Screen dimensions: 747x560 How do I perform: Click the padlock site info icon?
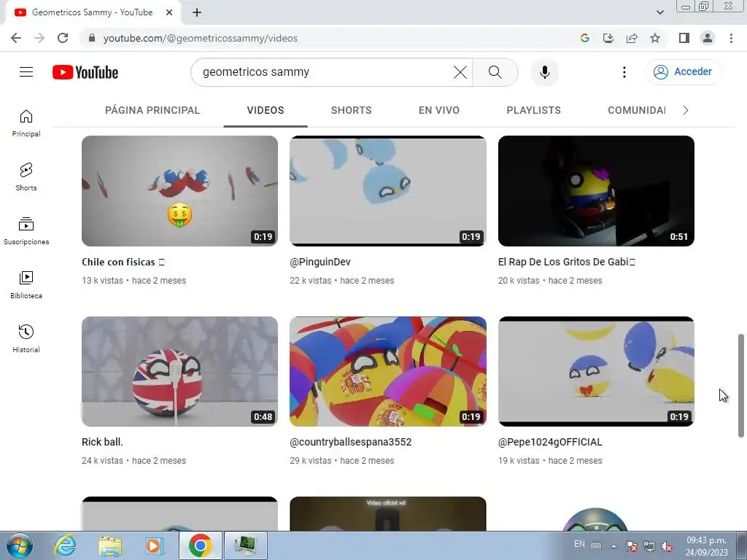coord(92,38)
